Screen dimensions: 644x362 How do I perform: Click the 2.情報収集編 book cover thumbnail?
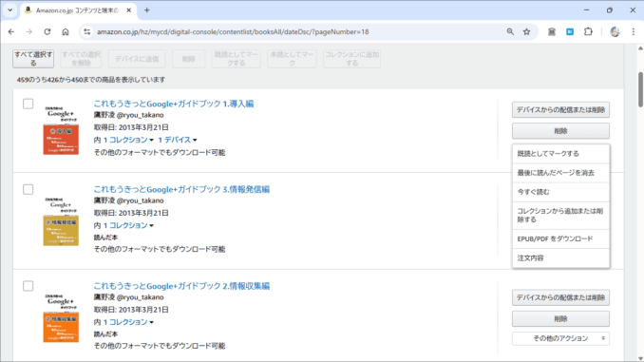(x=61, y=318)
